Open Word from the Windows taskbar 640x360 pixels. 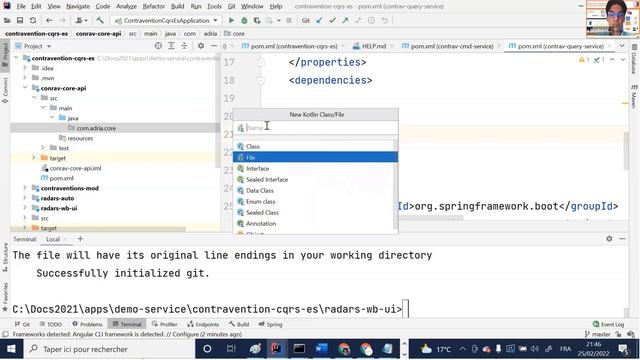coord(321,349)
